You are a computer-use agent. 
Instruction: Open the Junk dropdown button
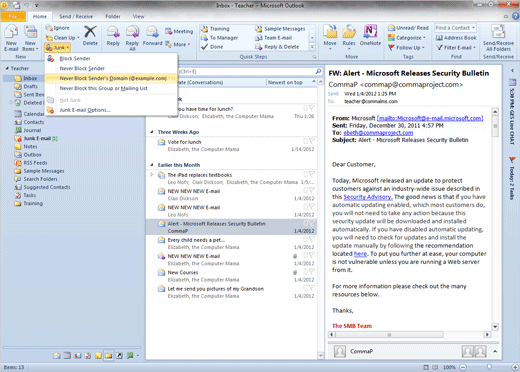tap(57, 48)
